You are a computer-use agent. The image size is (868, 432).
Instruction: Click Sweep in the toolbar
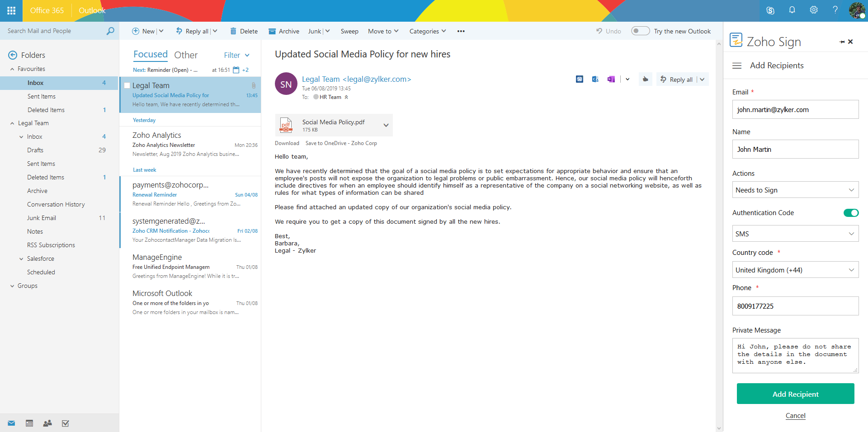pos(349,31)
